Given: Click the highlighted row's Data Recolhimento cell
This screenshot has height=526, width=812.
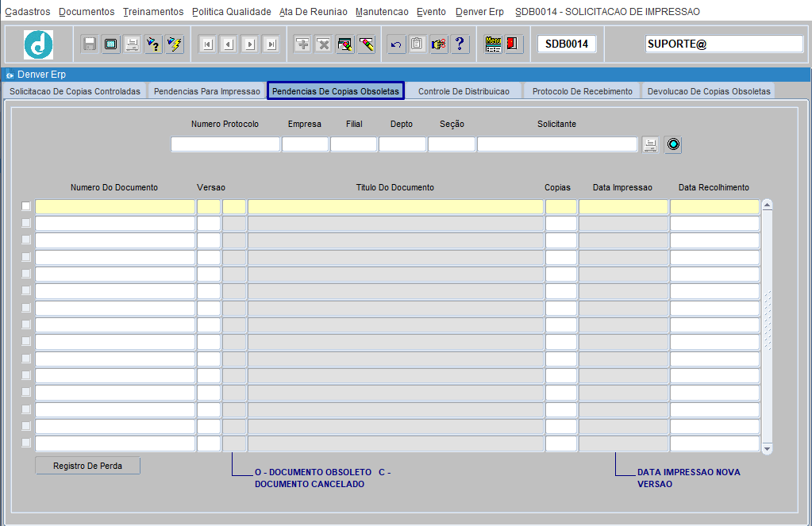Looking at the screenshot, I should click(x=714, y=206).
